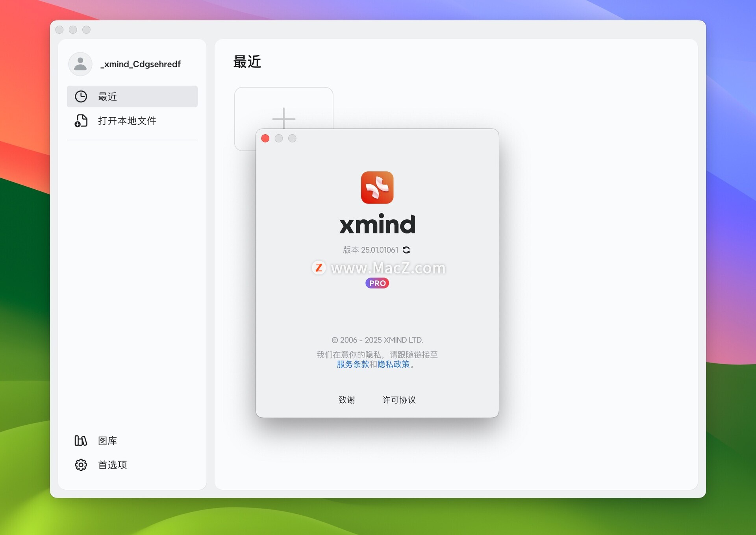Open the _xmind_Cdgsehredf account name
This screenshot has width=756, height=535.
tap(141, 64)
